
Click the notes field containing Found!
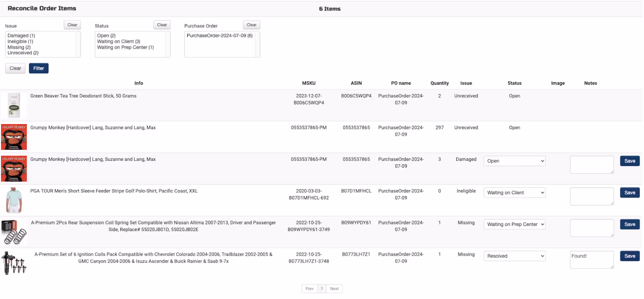point(592,260)
